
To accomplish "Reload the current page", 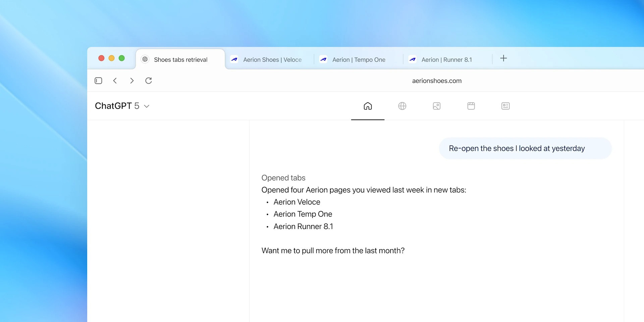I will (149, 80).
